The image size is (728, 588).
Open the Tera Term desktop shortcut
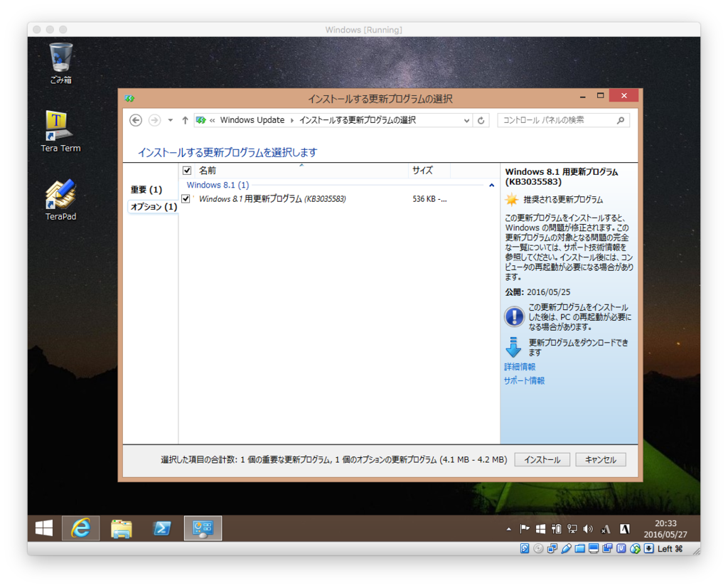(x=61, y=132)
